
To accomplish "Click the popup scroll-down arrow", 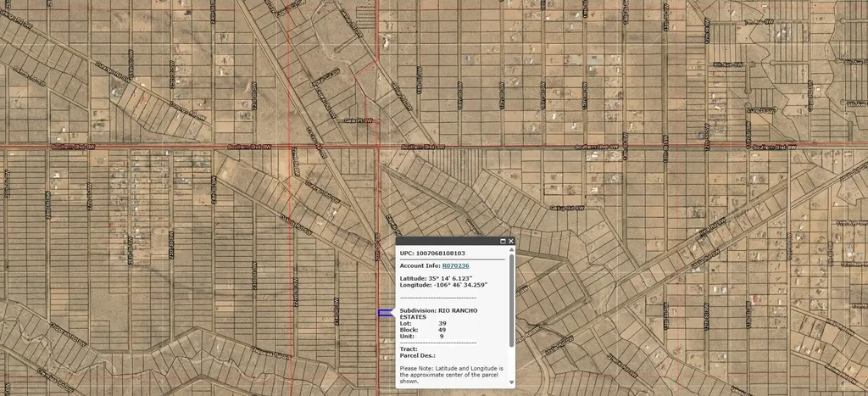I will tap(511, 385).
